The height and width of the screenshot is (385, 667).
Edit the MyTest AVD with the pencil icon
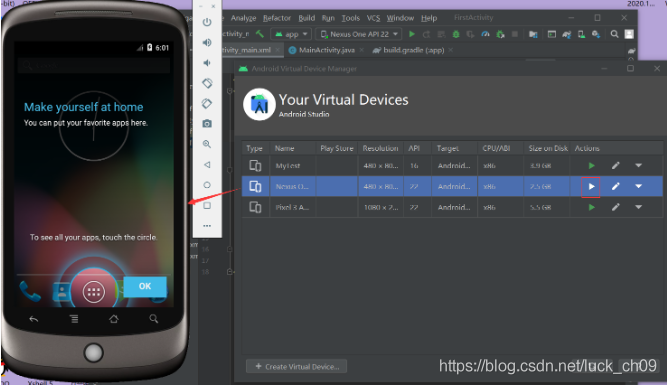pos(616,165)
